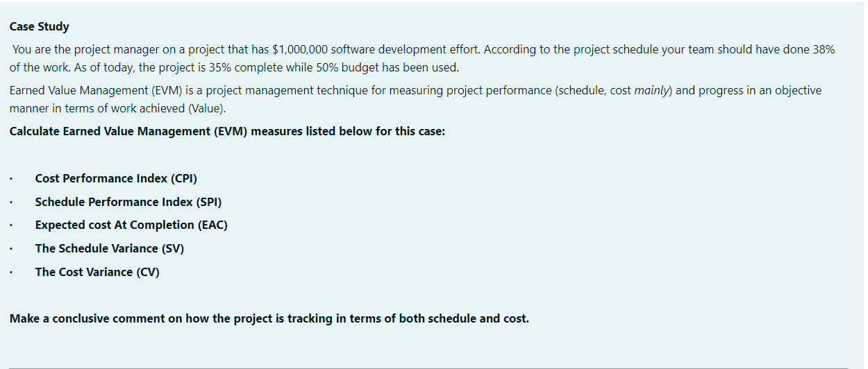Select the Expected cost At Completion (EAC) item

[x=131, y=225]
